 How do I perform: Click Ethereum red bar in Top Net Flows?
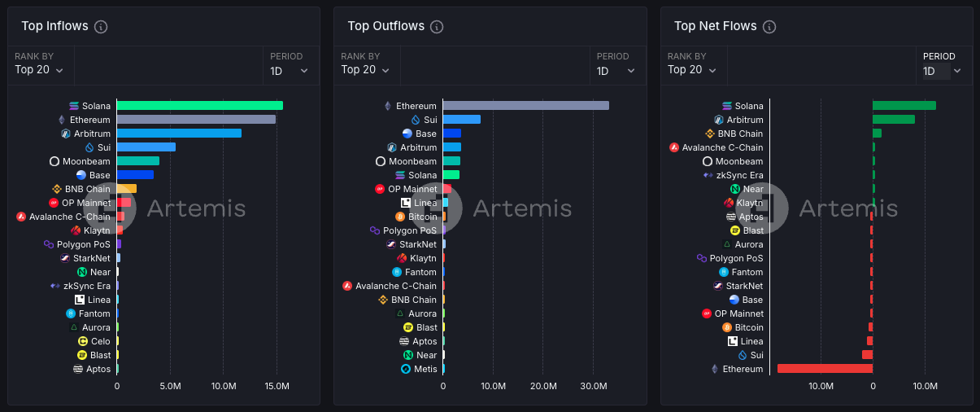[x=825, y=369]
